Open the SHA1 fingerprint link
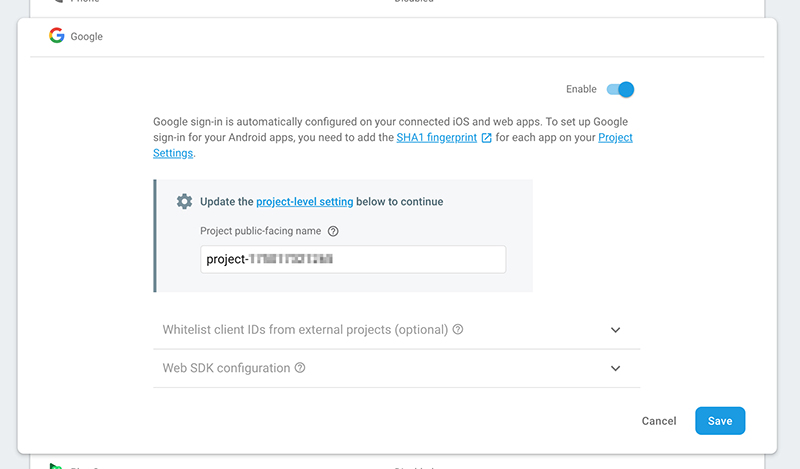The height and width of the screenshot is (469, 800). 437,137
